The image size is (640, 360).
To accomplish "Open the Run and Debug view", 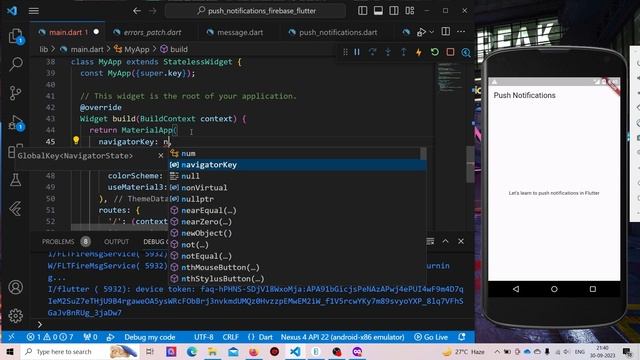I will [16, 122].
